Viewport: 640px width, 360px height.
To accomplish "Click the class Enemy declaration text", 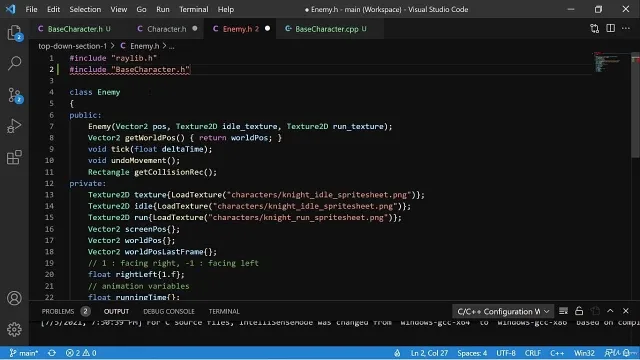I will [95, 92].
